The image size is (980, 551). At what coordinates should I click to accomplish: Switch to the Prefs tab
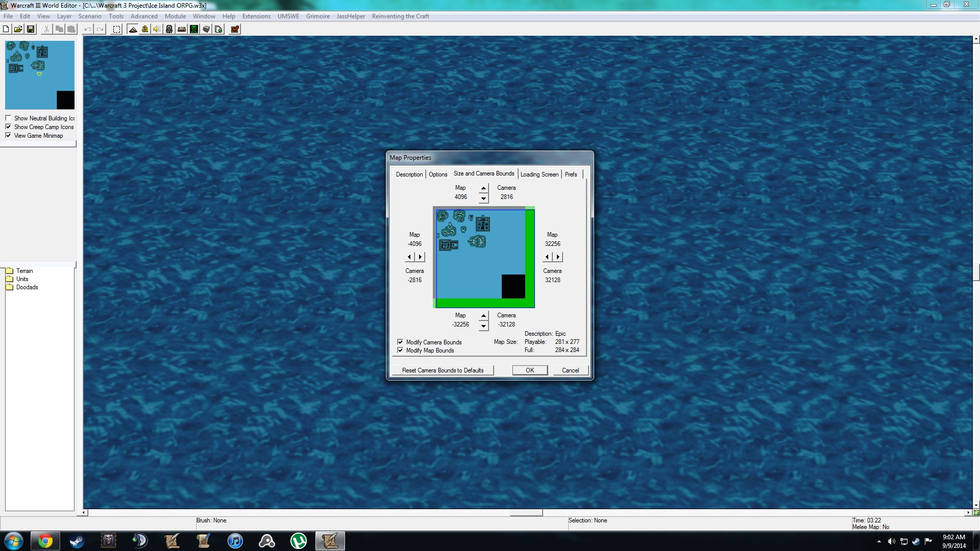tap(571, 174)
